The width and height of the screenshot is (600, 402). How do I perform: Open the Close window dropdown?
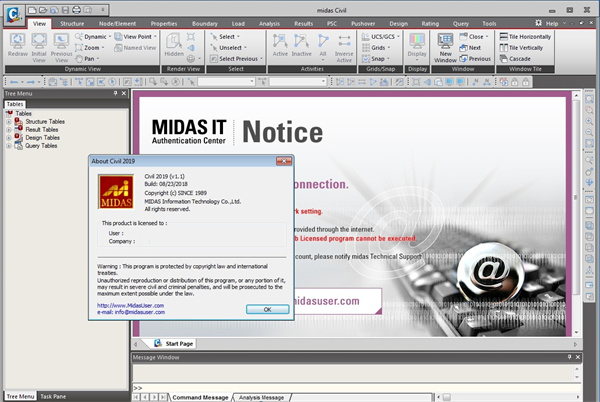(x=487, y=37)
